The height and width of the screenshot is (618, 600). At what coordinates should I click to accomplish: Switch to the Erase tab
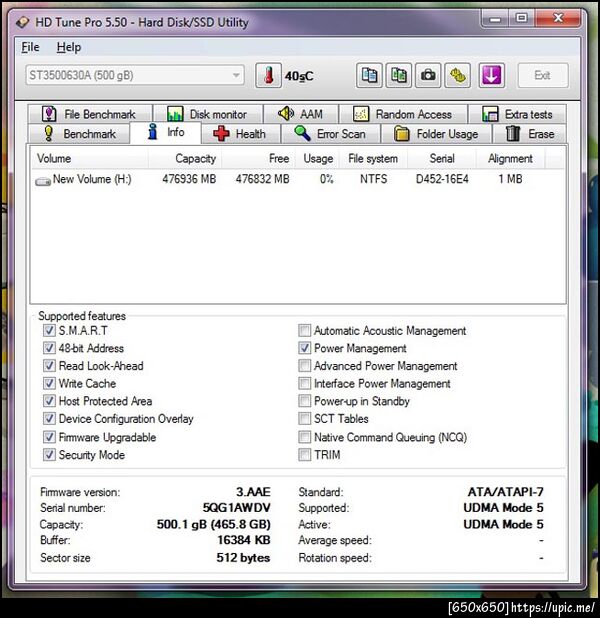point(530,134)
